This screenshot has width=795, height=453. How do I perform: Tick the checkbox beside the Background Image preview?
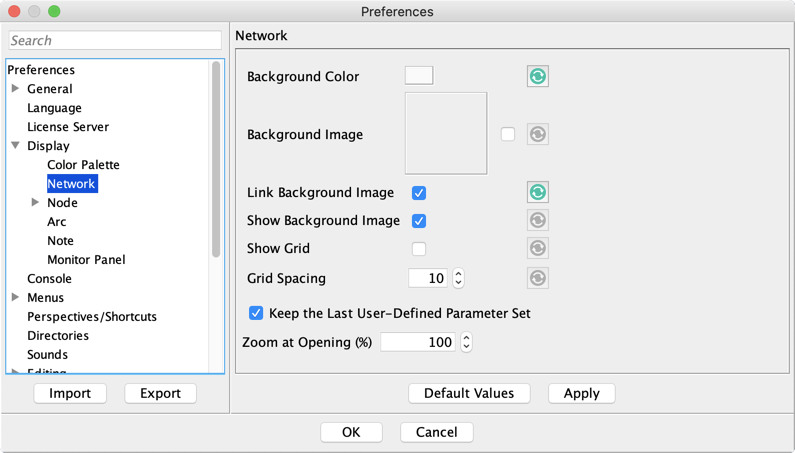(508, 134)
